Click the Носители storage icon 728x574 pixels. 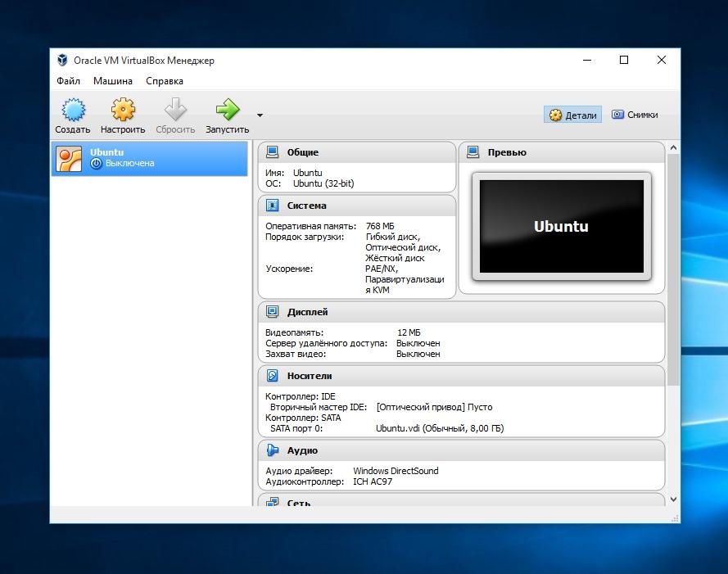point(272,376)
